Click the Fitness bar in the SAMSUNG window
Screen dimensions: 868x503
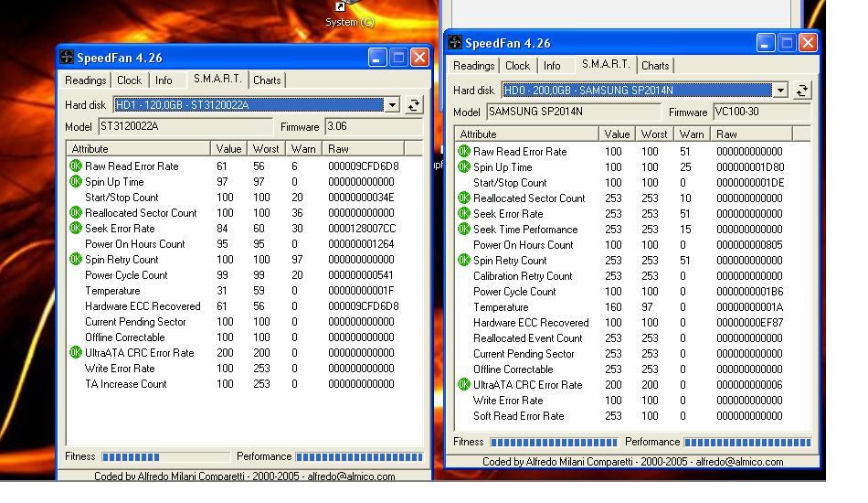[554, 442]
